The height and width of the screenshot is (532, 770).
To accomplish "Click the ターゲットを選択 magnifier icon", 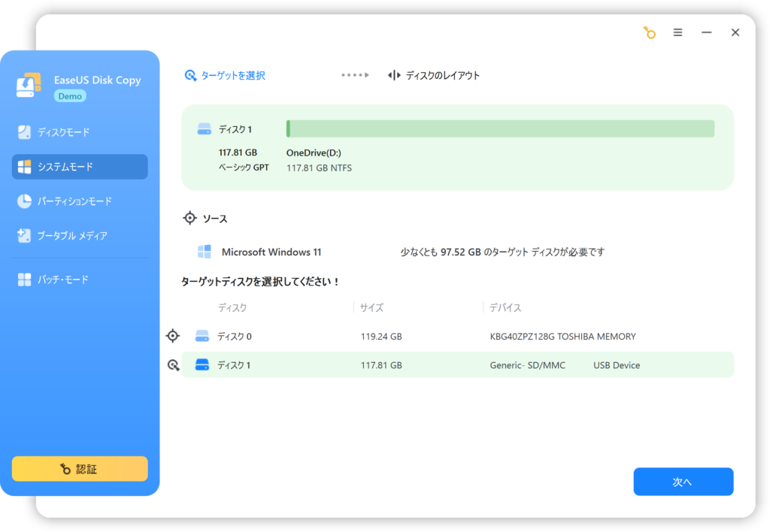I will point(190,76).
